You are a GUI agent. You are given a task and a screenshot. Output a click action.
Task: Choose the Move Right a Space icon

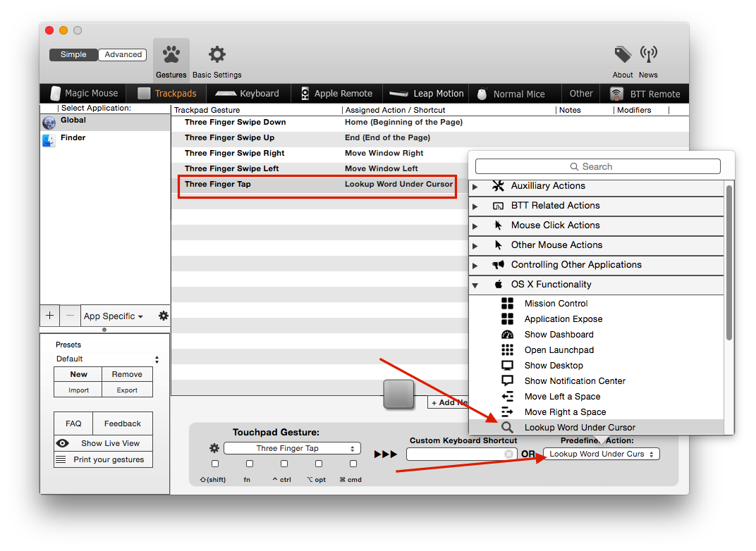coord(507,411)
